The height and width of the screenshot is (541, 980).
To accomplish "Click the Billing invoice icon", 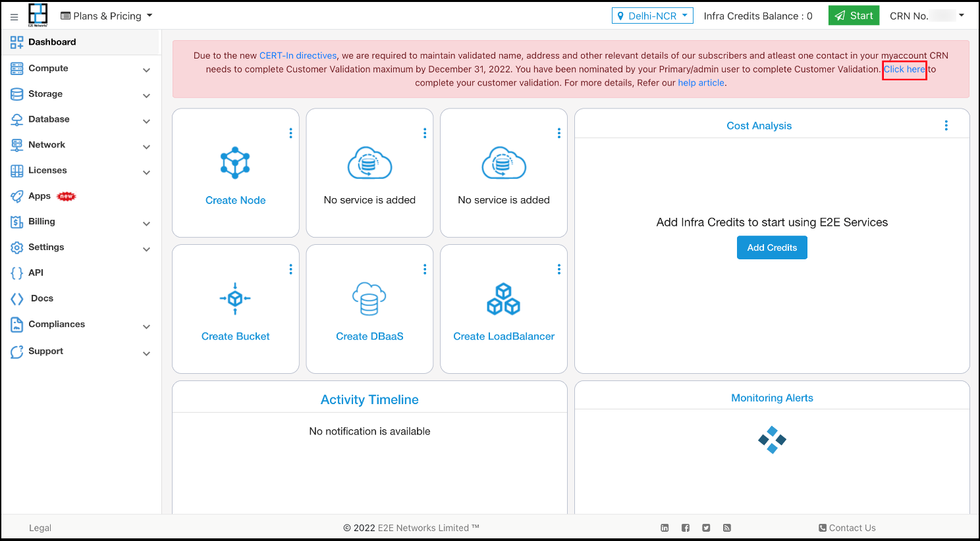I will tap(17, 222).
